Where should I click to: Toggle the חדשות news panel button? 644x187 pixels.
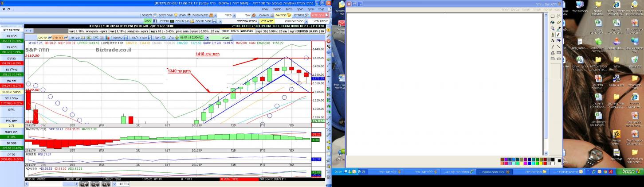click(x=58, y=37)
